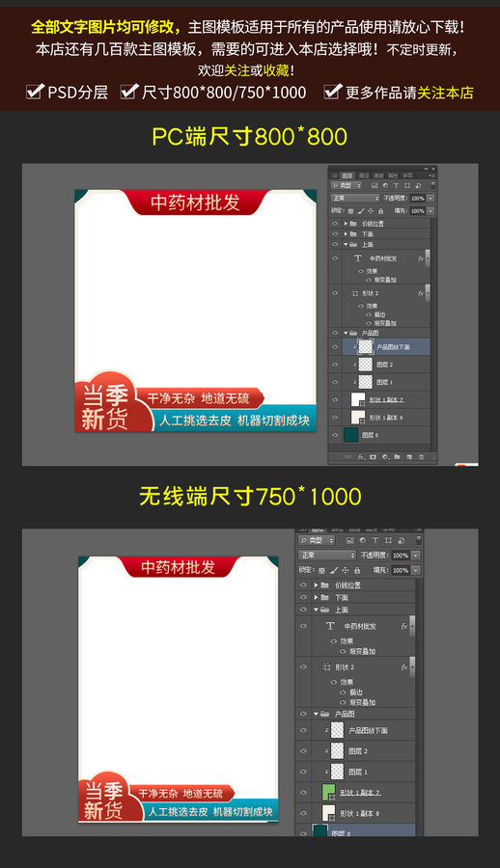Click fill 100% field in PC 800*800 panel
The width and height of the screenshot is (500, 868).
click(417, 211)
